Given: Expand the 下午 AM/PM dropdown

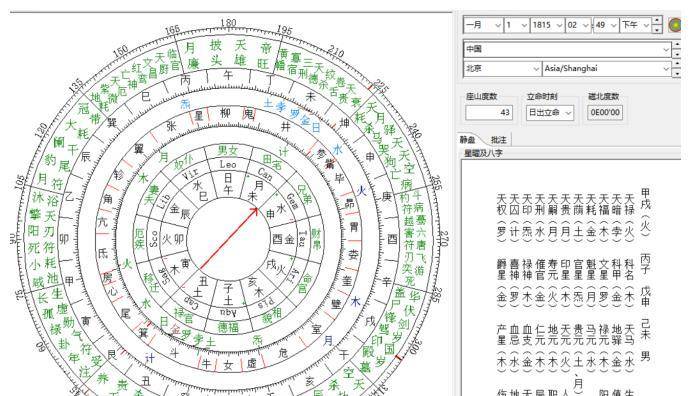Looking at the screenshot, I should pyautogui.click(x=635, y=25).
